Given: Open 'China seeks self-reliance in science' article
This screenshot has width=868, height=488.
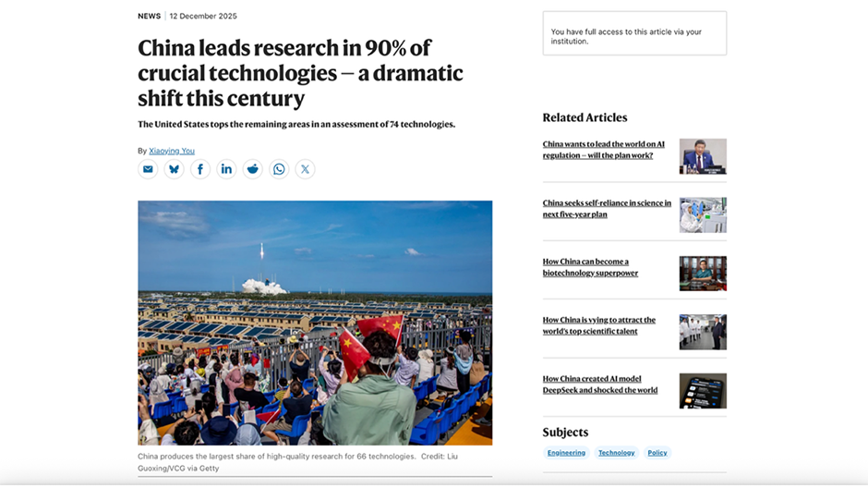Looking at the screenshot, I should pyautogui.click(x=607, y=208).
